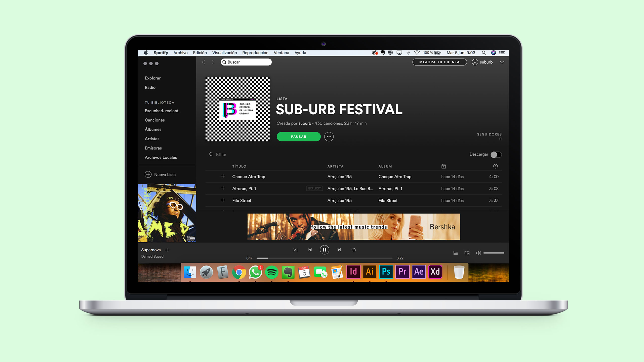The image size is (644, 362).
Task: Open Spotify from the dock
Action: pos(272,272)
